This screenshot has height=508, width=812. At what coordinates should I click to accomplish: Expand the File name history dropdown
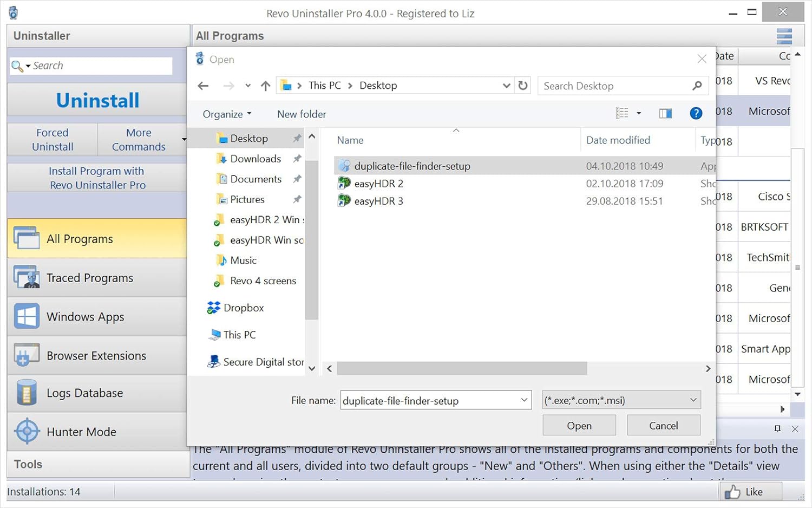click(524, 400)
